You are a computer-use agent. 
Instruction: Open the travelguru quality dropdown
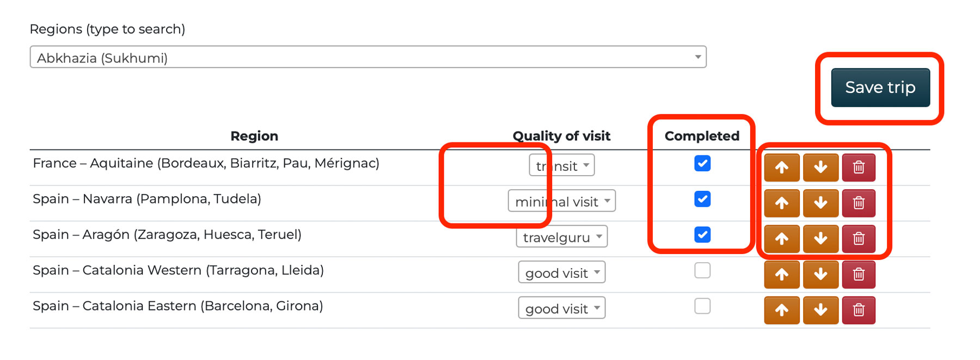(561, 237)
